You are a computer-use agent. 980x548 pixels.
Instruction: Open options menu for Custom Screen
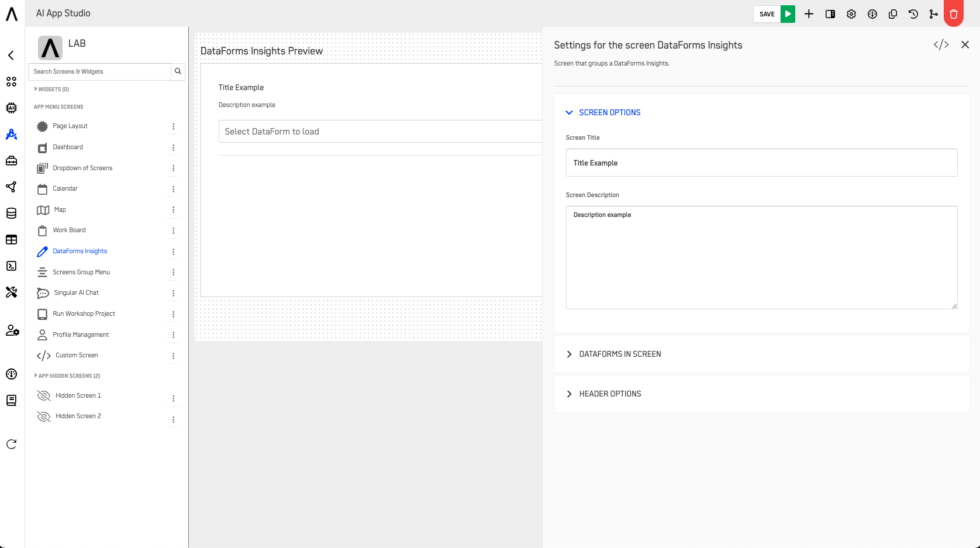point(173,356)
